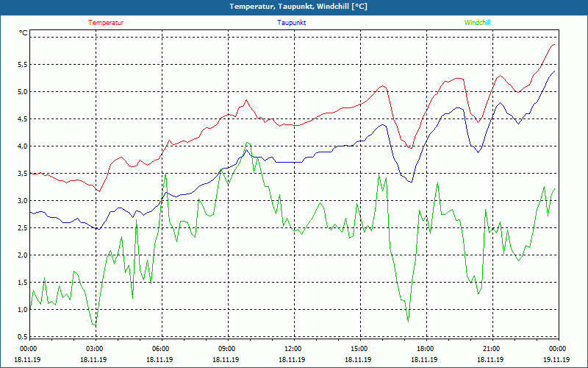The width and height of the screenshot is (588, 368).
Task: Click the 03:00 time axis label
Action: coord(94,349)
